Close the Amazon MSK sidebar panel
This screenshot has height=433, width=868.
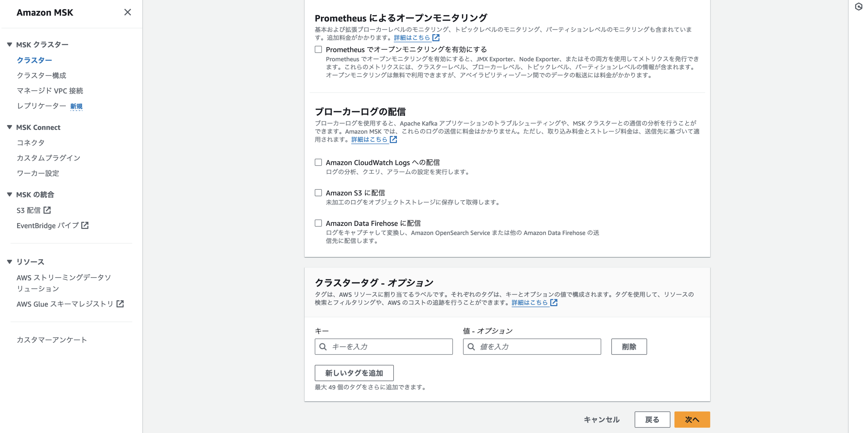coord(127,13)
